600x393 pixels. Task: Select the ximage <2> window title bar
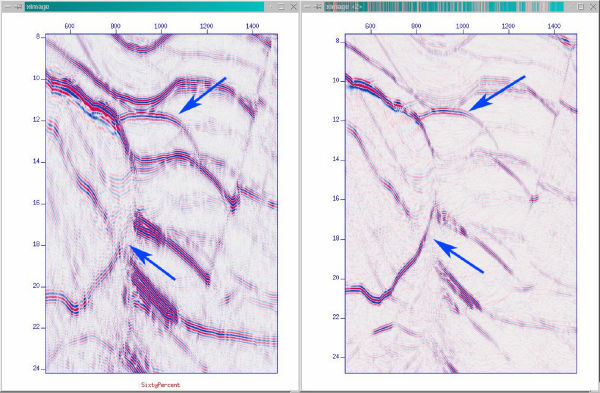(444, 7)
